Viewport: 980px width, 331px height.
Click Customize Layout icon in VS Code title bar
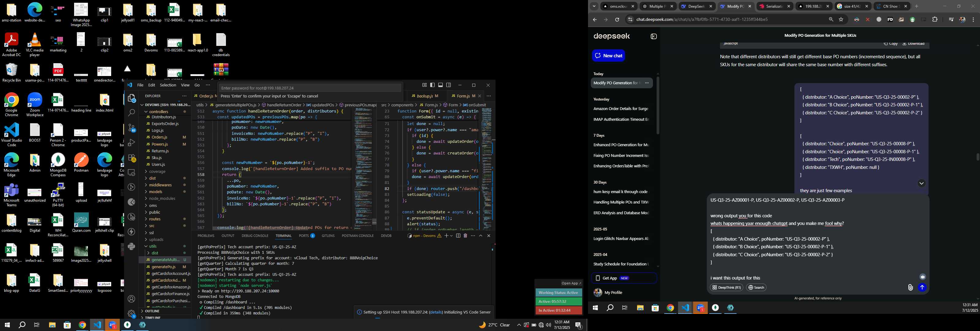tap(424, 85)
